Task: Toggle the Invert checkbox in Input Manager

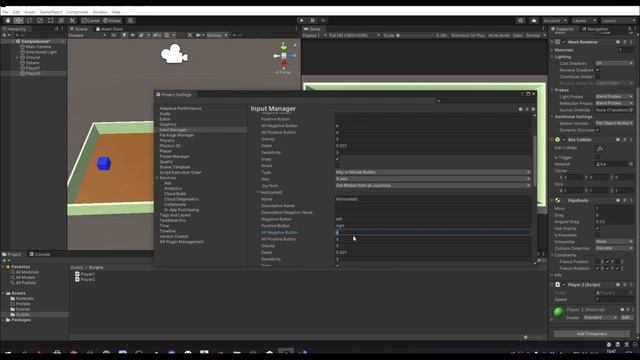Action: (338, 166)
